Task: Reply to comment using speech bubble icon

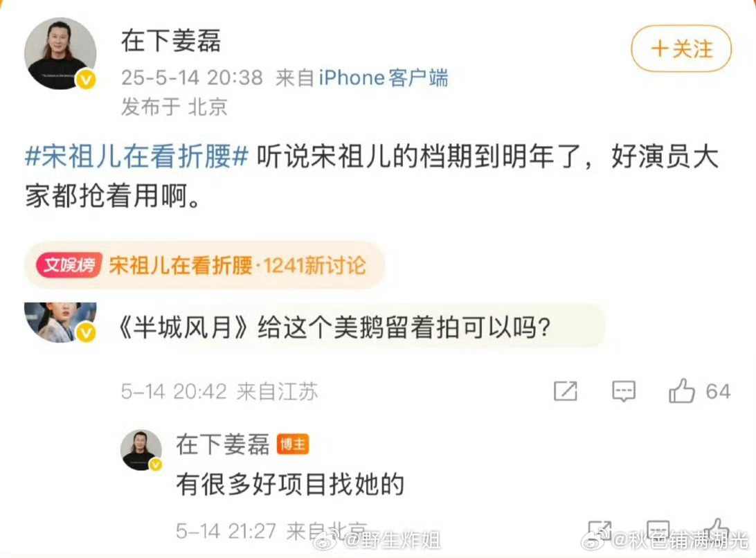Action: pos(623,391)
